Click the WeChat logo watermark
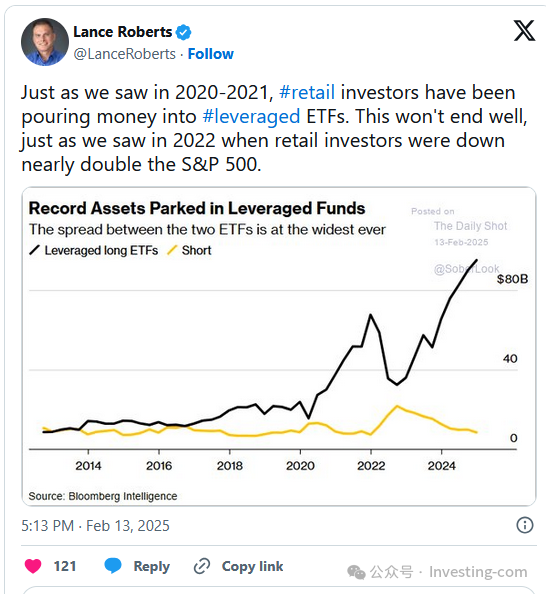The height and width of the screenshot is (594, 546). coord(356,572)
